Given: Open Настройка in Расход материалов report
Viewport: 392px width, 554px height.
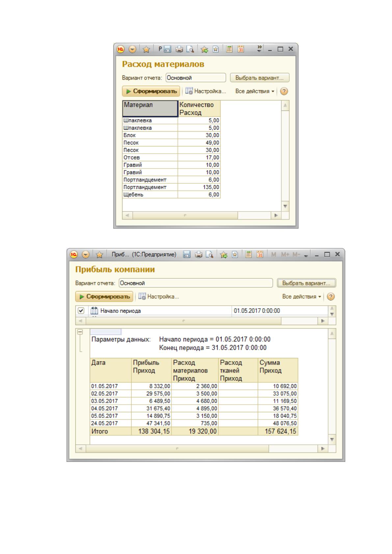Looking at the screenshot, I should pyautogui.click(x=206, y=91).
